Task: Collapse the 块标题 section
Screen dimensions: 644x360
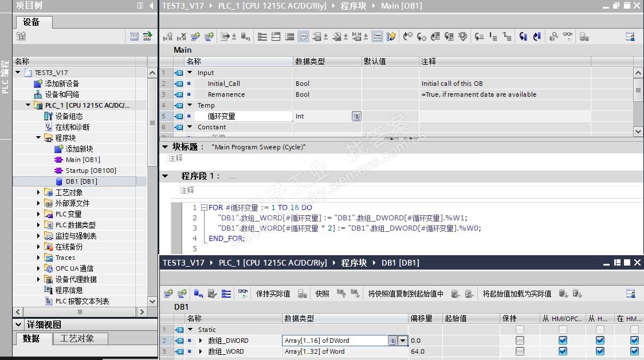Action: [x=165, y=147]
